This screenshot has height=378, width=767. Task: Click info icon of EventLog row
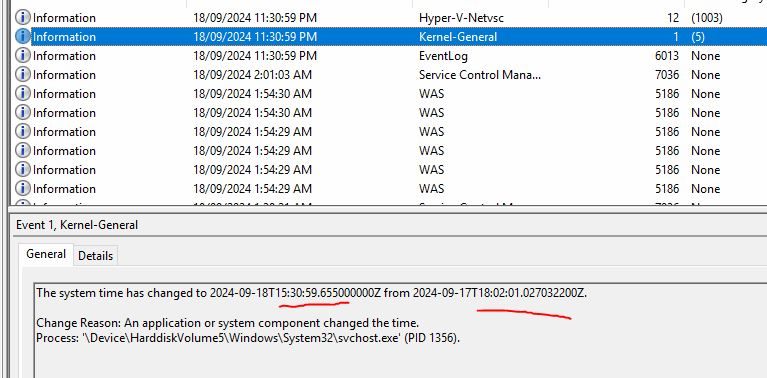point(23,56)
